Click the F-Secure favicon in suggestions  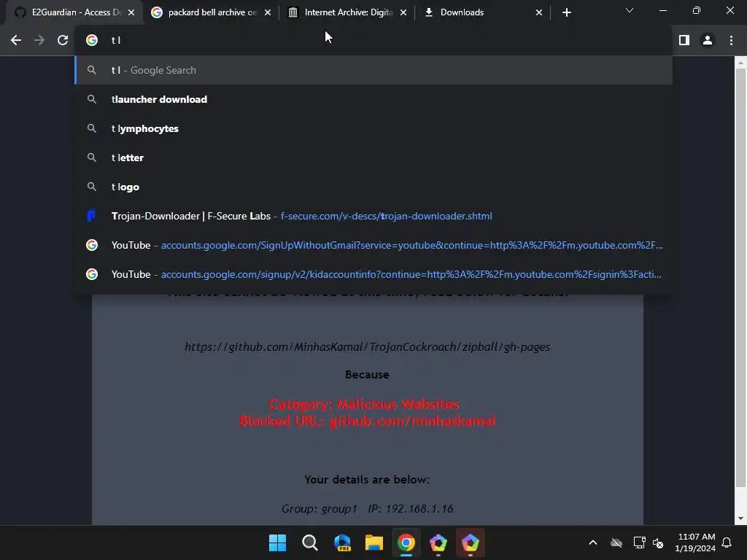pyautogui.click(x=91, y=216)
